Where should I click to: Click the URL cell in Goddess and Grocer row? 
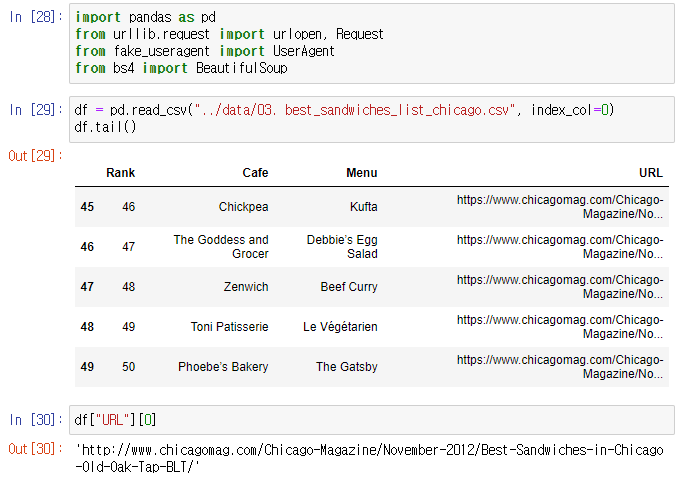pyautogui.click(x=560, y=246)
